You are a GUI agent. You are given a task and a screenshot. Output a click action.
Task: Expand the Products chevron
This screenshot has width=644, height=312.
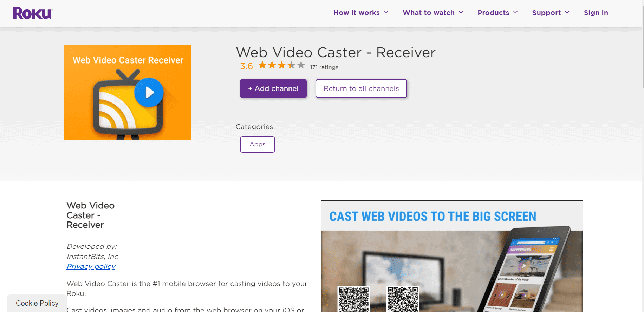point(515,12)
